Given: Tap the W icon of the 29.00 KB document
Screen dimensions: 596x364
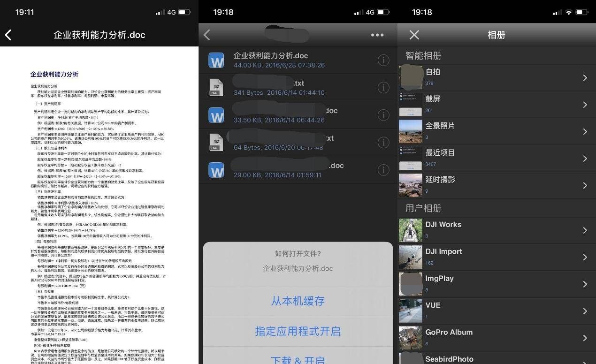Looking at the screenshot, I should [216, 170].
